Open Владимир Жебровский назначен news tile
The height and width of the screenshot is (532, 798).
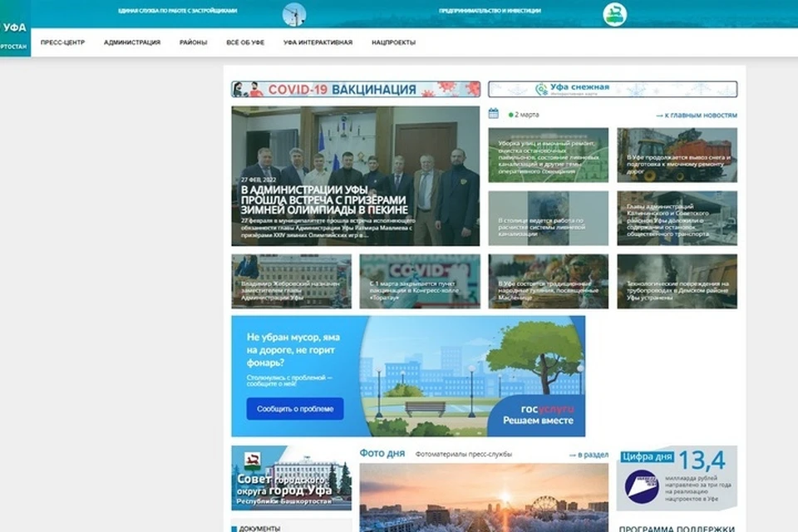291,282
